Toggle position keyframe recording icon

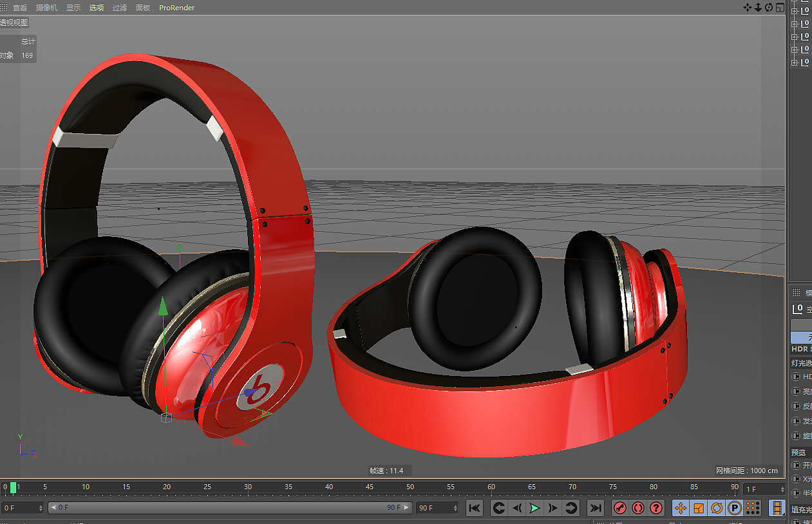tap(680, 508)
